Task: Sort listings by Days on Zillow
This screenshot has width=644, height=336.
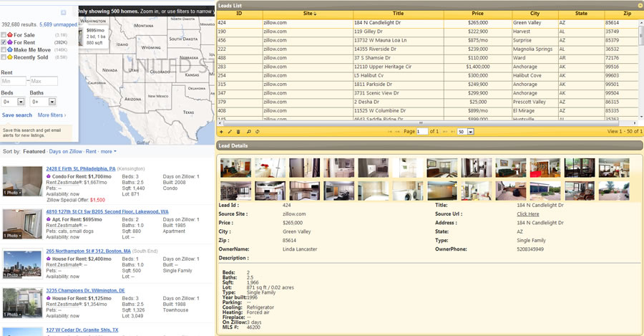Action: coord(66,151)
